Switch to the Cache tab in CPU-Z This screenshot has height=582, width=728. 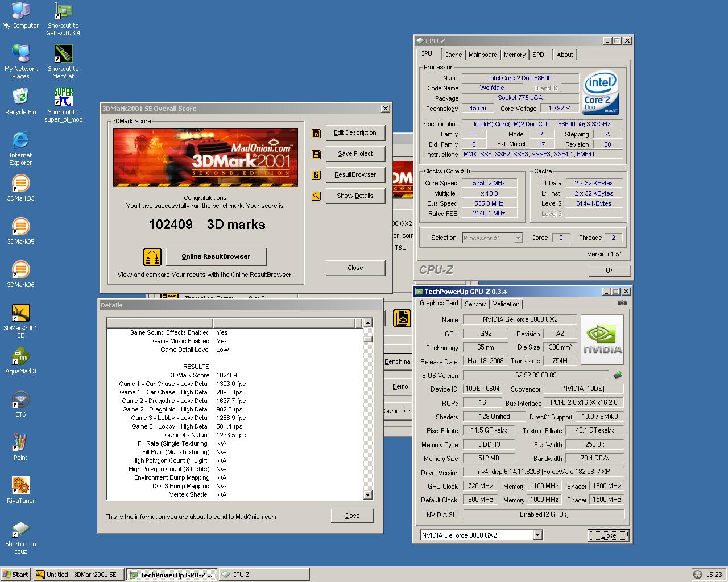(x=453, y=55)
